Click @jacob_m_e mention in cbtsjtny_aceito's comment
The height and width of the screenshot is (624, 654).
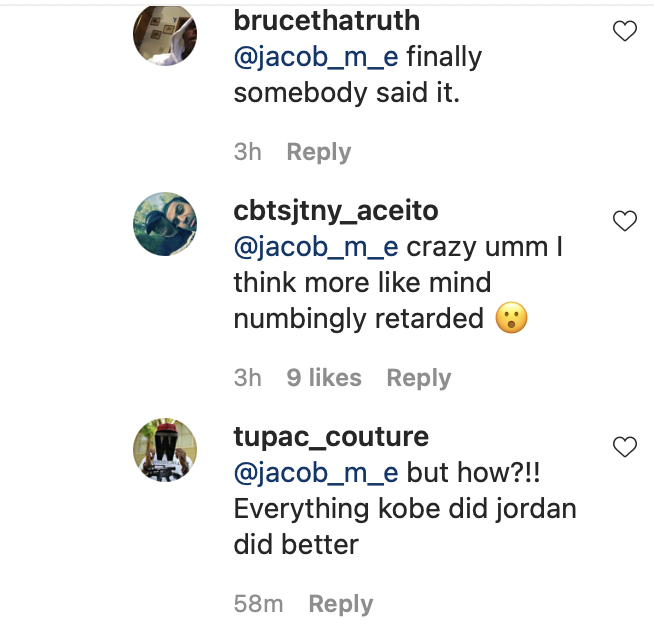[x=316, y=246]
